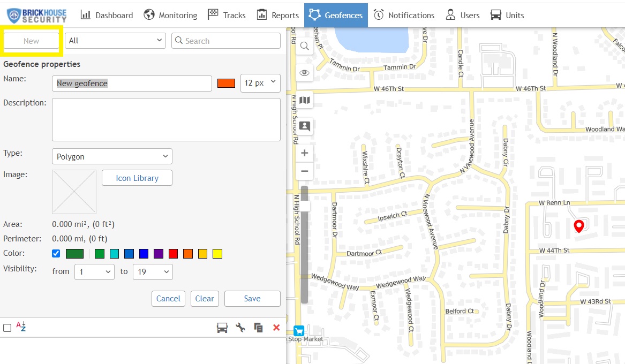Open the Icon Library
Viewport: 625px width, 364px height.
(137, 178)
